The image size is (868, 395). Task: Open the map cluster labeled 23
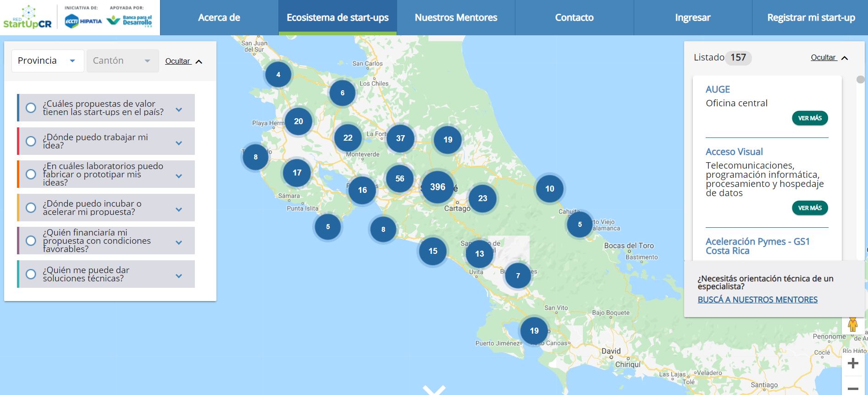click(482, 198)
